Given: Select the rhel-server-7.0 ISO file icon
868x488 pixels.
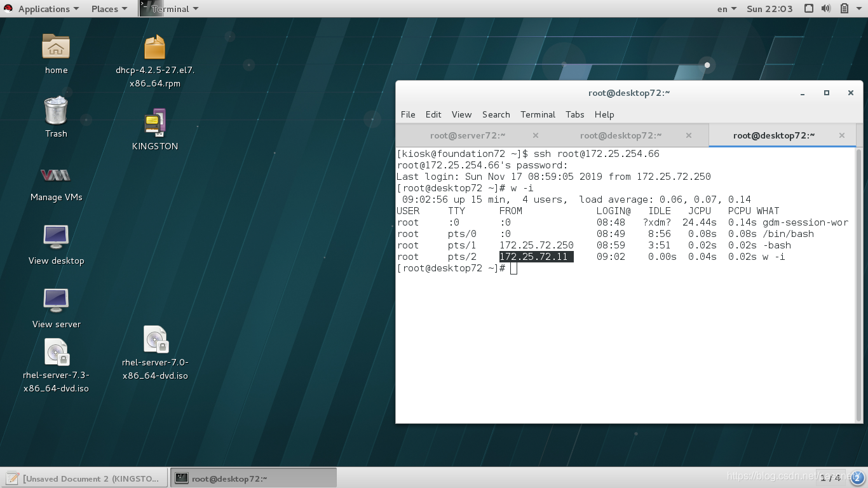Looking at the screenshot, I should (x=155, y=340).
